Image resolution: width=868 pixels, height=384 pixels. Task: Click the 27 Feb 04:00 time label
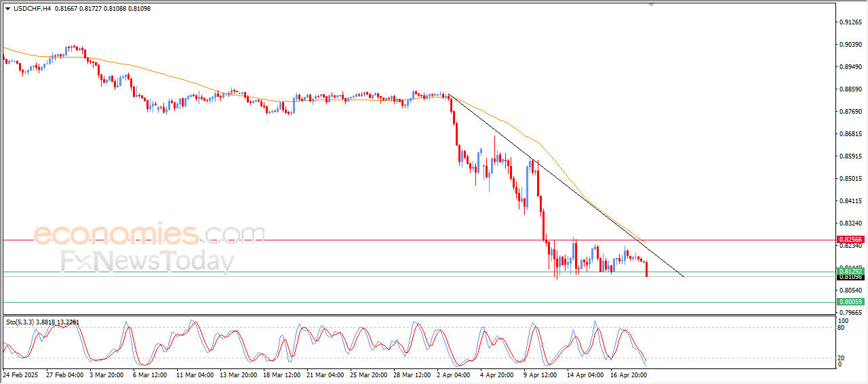[64, 374]
